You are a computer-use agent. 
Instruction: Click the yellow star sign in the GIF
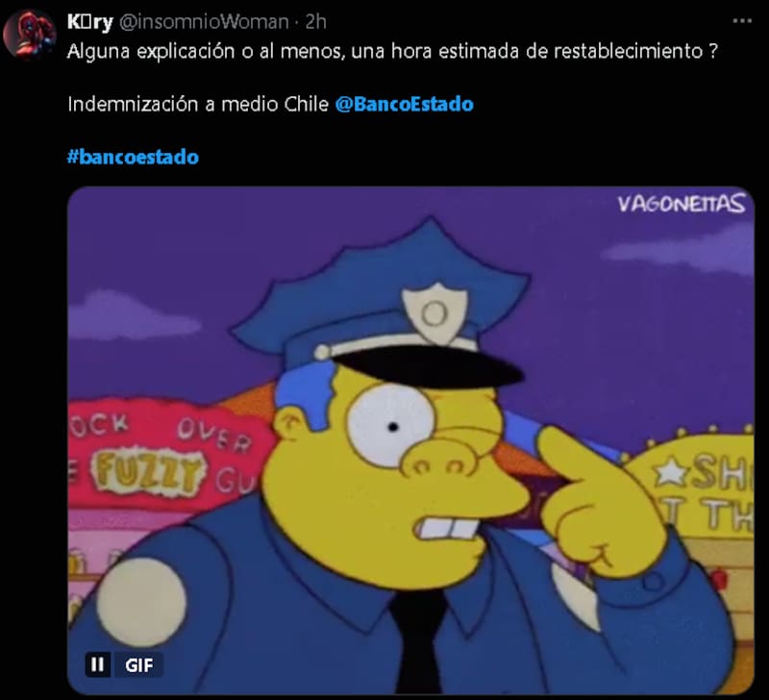[x=671, y=471]
